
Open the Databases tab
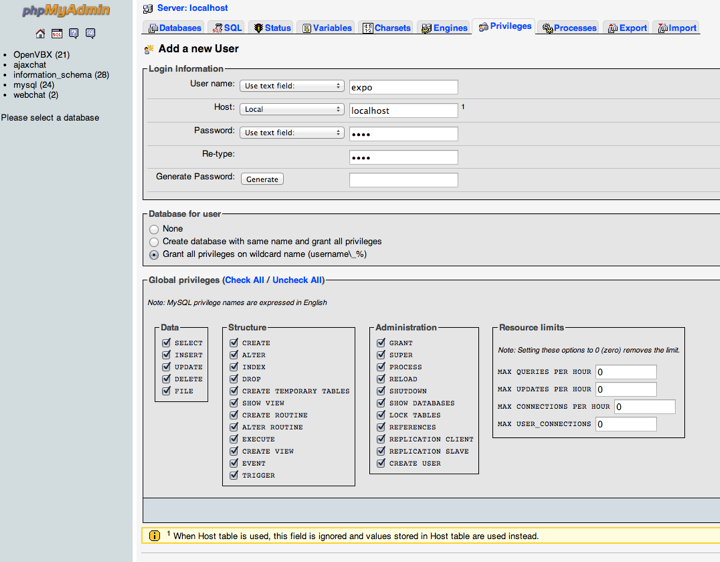coord(174,28)
